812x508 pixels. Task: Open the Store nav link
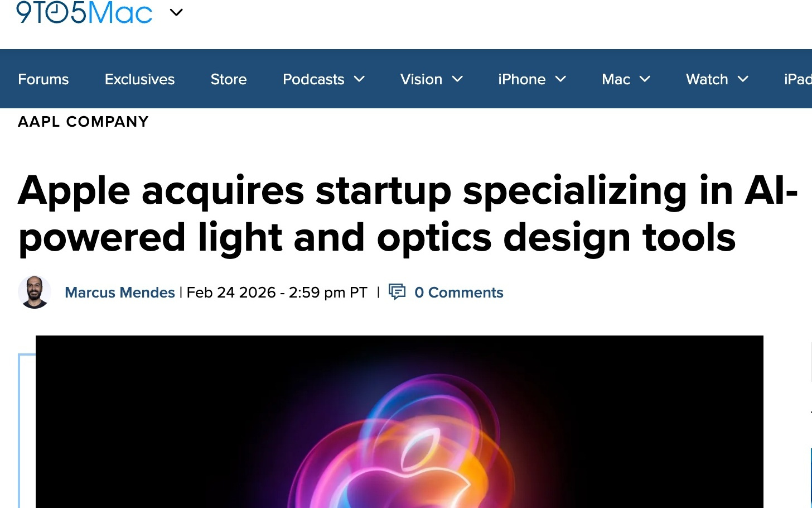[229, 79]
